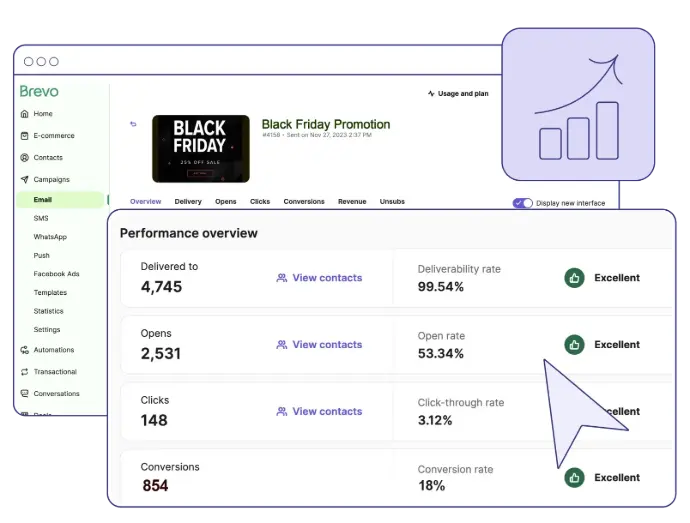
Task: Switch to the Delivery tab
Action: (x=188, y=202)
